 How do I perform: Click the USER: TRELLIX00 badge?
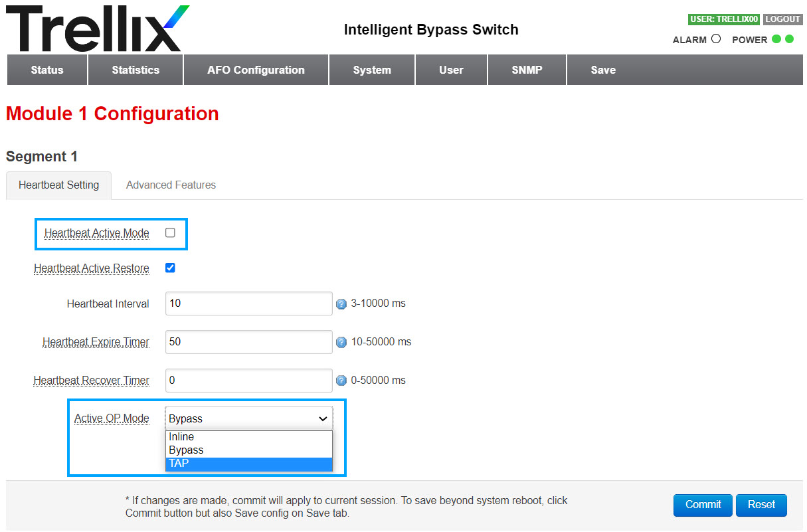(725, 19)
